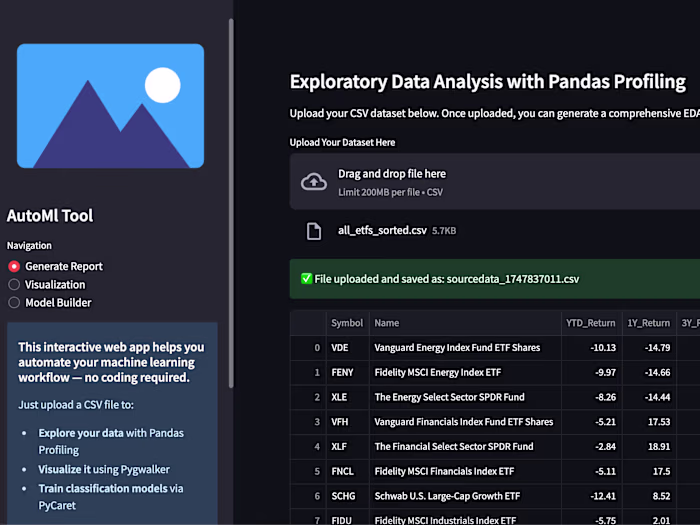Click the 8.52 1Y return value
Viewport: 700px width, 525px height.
[x=661, y=496]
